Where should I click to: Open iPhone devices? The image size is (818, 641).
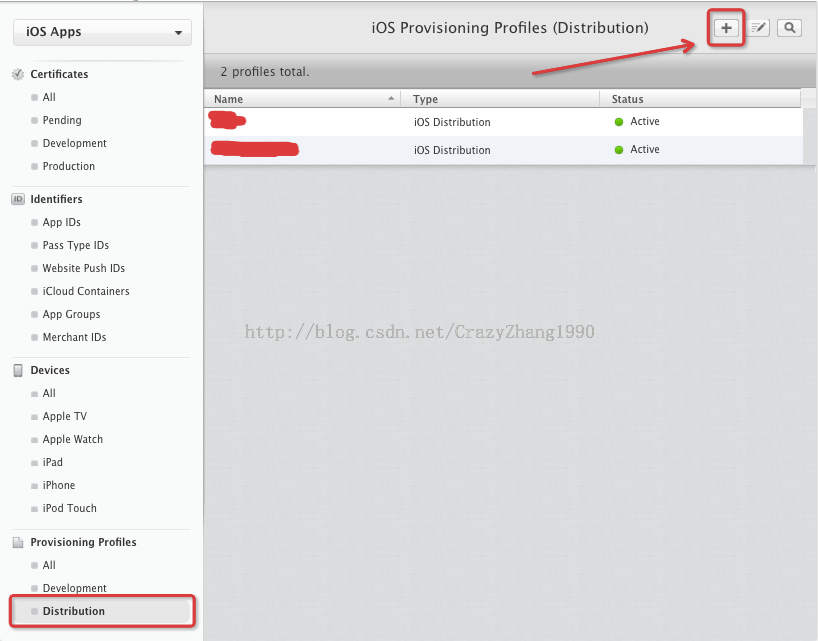coord(59,486)
